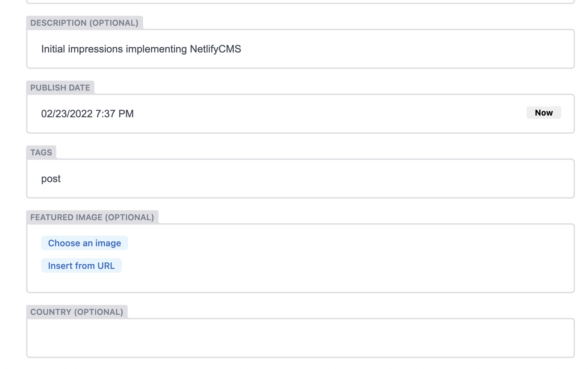588x369 pixels.
Task: Click the 02/23/2022 date portion
Action: 67,114
